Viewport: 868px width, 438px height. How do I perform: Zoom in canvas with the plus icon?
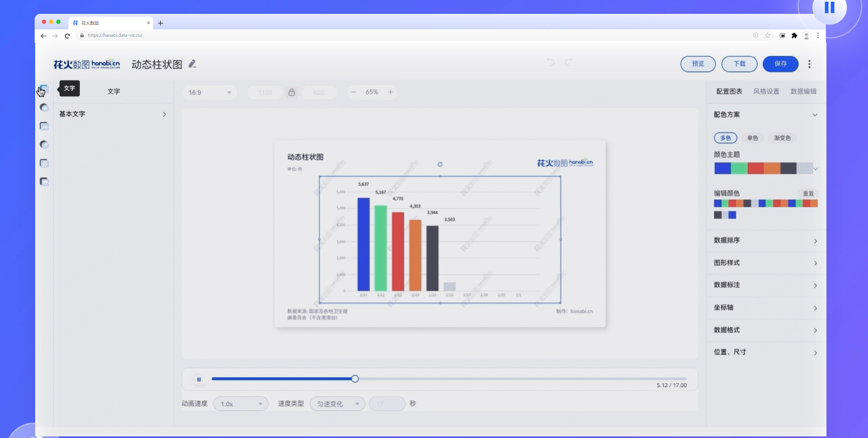click(x=391, y=92)
